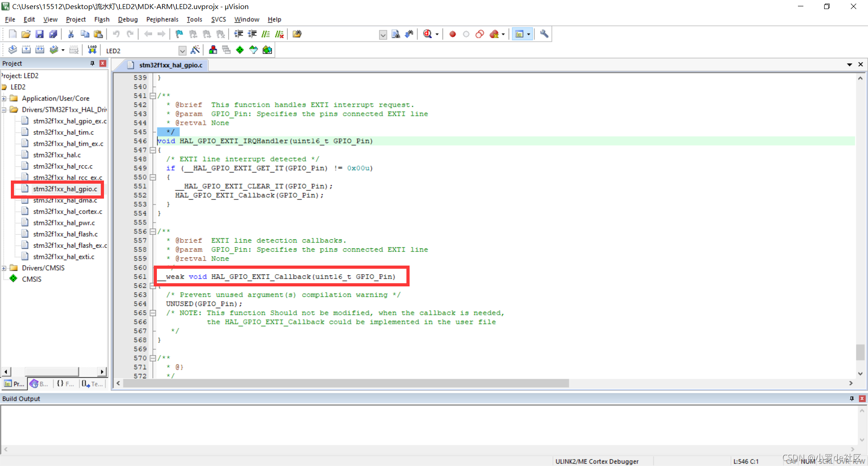The width and height of the screenshot is (868, 466).
Task: Redo the last edit
Action: [130, 34]
